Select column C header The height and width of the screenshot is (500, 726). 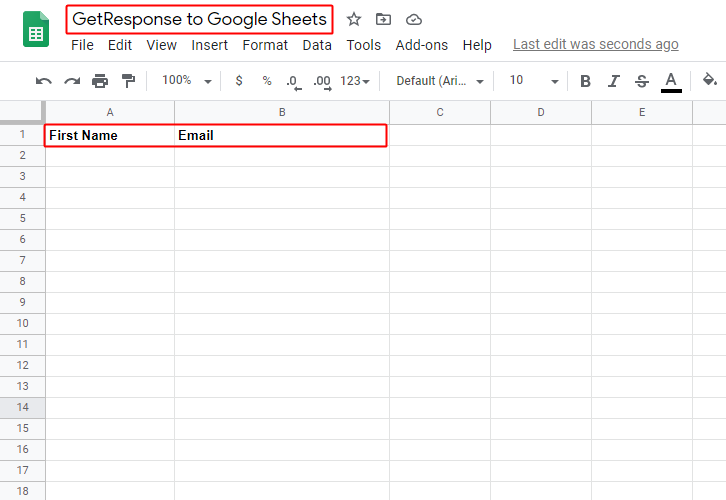point(440,112)
